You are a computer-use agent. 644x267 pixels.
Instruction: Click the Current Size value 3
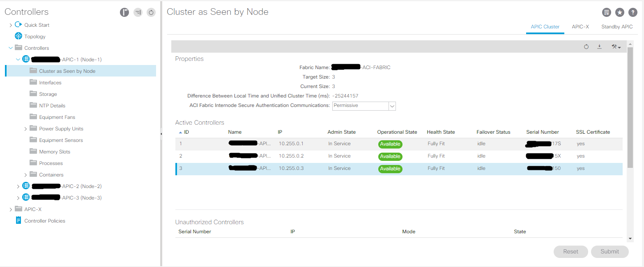[333, 86]
